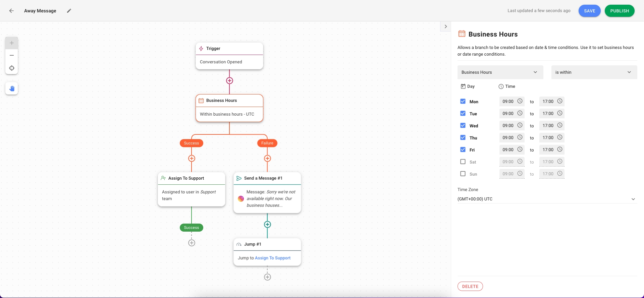Click the Failure branch label
This screenshot has height=298, width=644.
[267, 143]
